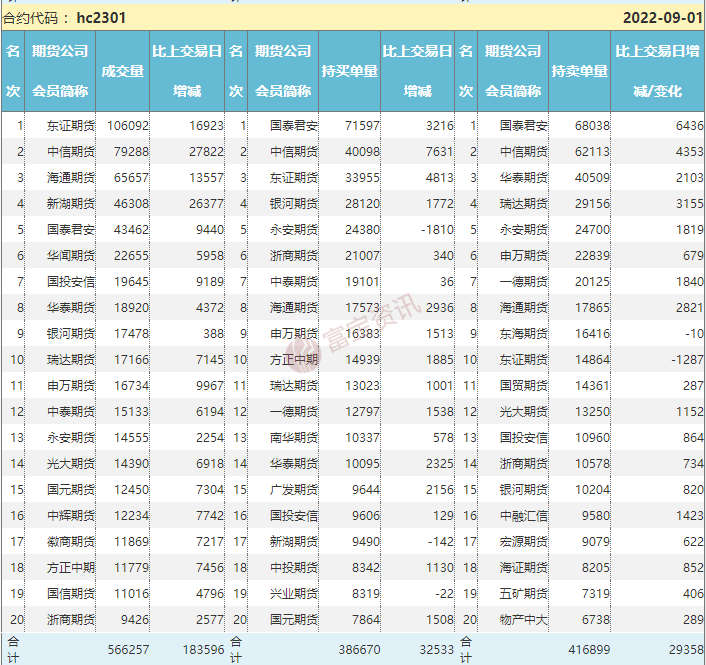The width and height of the screenshot is (706, 665).
Task: Click volume value 65657
Action: (x=131, y=178)
